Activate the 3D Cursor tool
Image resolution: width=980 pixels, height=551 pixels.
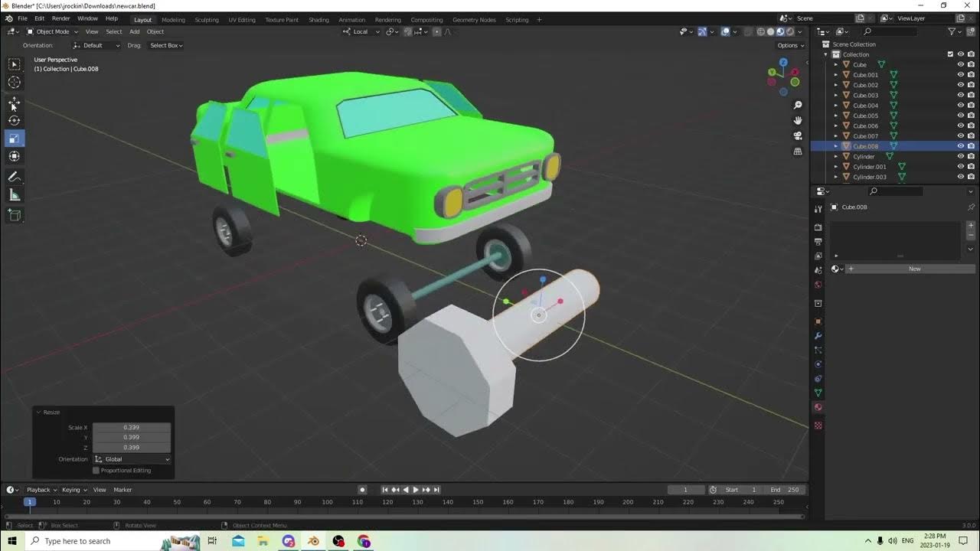pyautogui.click(x=15, y=82)
